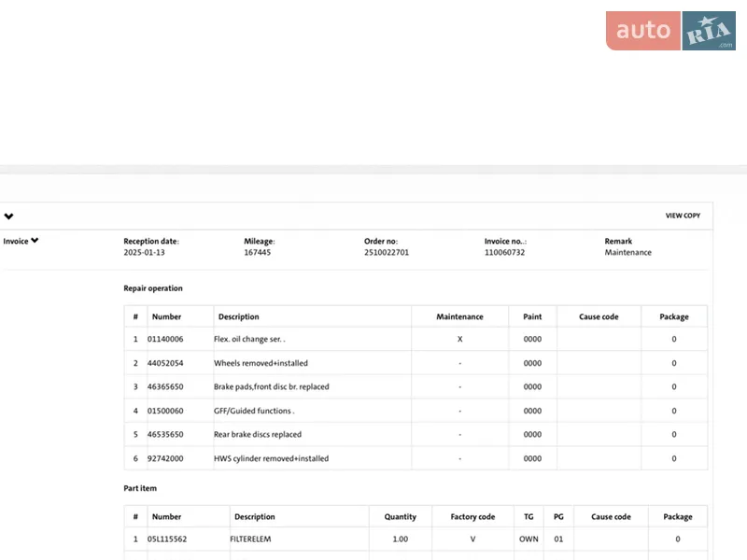Select operation number 01140006
This screenshot has height=560, width=747.
click(165, 339)
